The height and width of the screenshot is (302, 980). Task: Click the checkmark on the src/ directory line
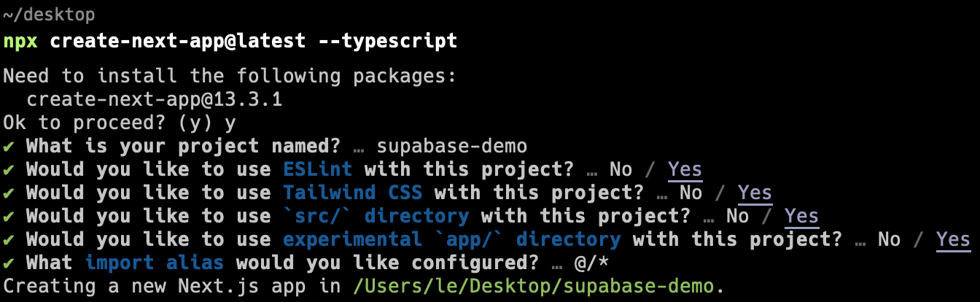[8, 216]
